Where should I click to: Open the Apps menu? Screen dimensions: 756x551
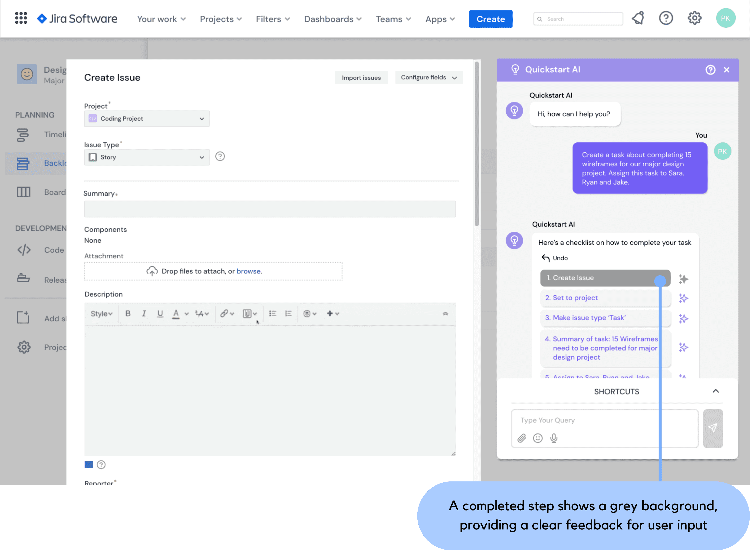point(440,19)
